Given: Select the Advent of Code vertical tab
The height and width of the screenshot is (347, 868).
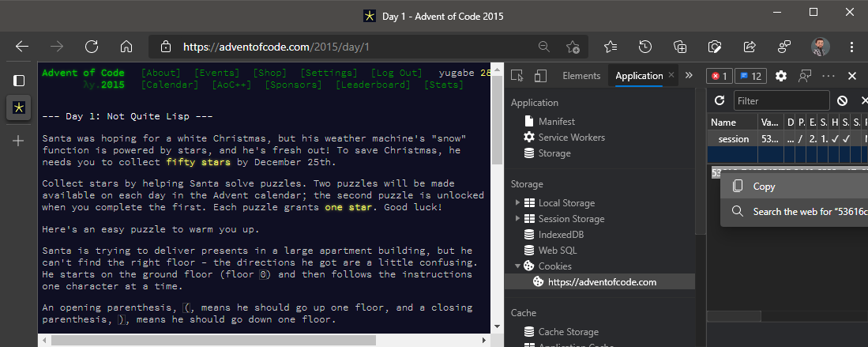Looking at the screenshot, I should click(19, 107).
